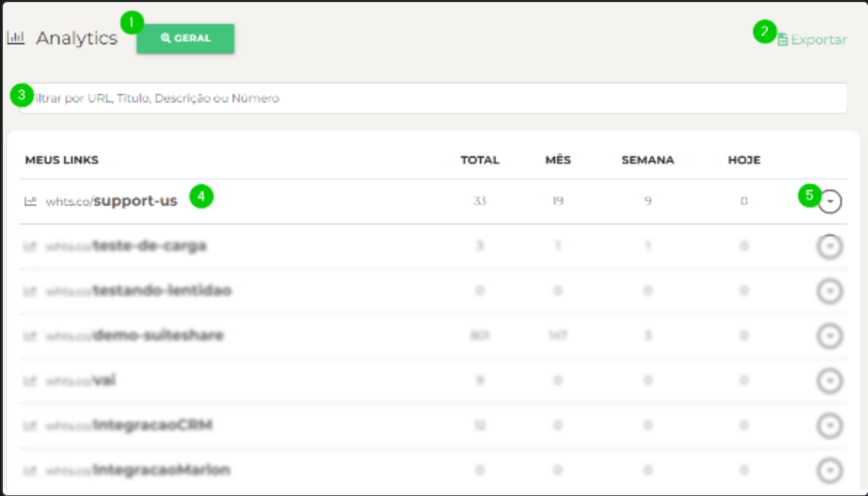The width and height of the screenshot is (868, 496).
Task: Expand the testando-lentidao row details
Action: tap(829, 292)
